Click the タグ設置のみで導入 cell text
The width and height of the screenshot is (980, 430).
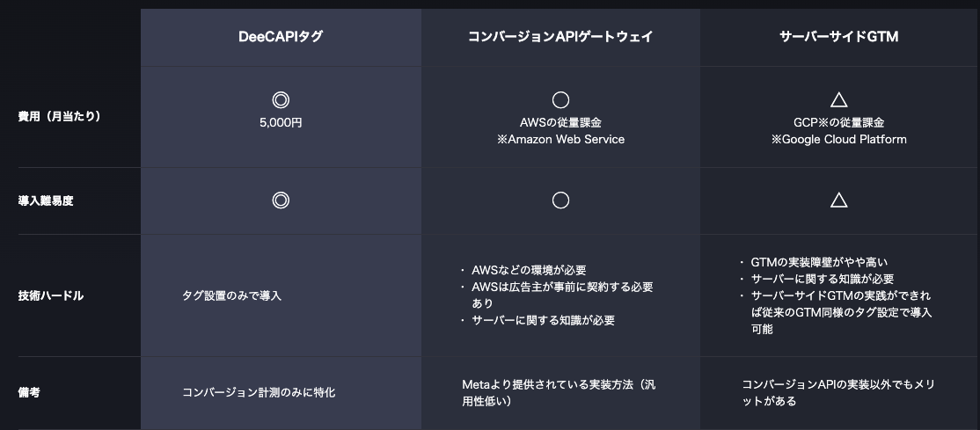point(231,295)
